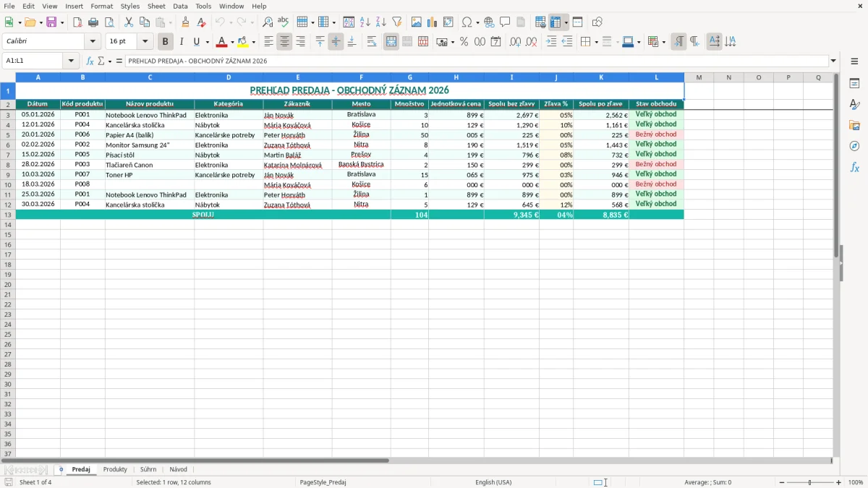Expand the Name Box dropdown
The image size is (868, 488).
71,61
